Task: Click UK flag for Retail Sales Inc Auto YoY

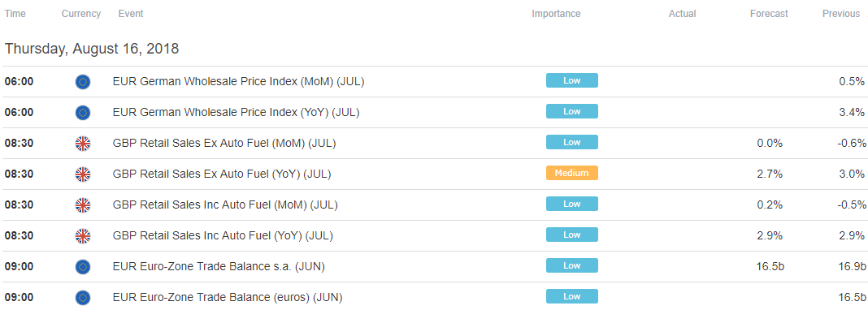Action: [82, 236]
